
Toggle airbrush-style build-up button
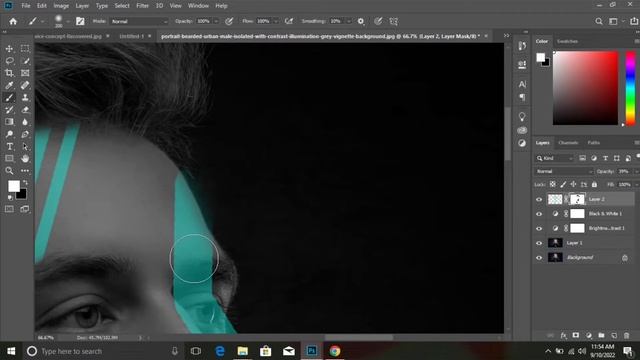(x=289, y=21)
